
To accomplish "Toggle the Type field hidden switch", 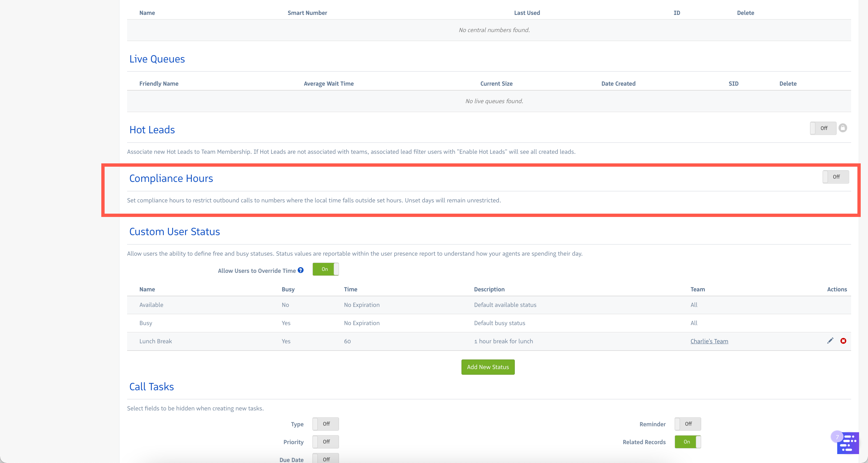I will click(325, 424).
